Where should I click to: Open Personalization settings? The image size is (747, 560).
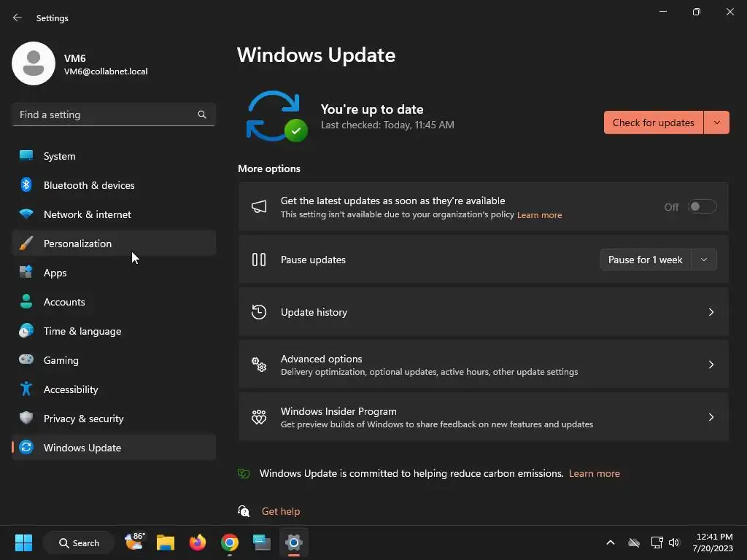click(114, 244)
